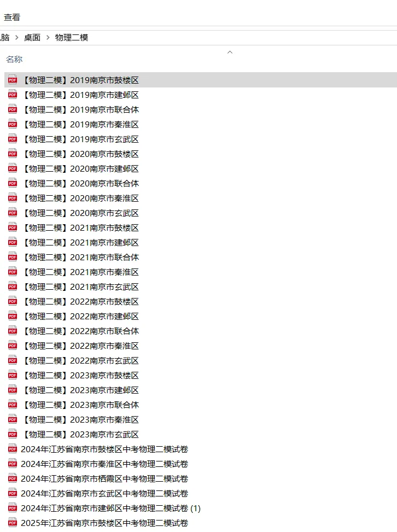
Task: Sort files by 名称 column header
Action: coord(14,60)
